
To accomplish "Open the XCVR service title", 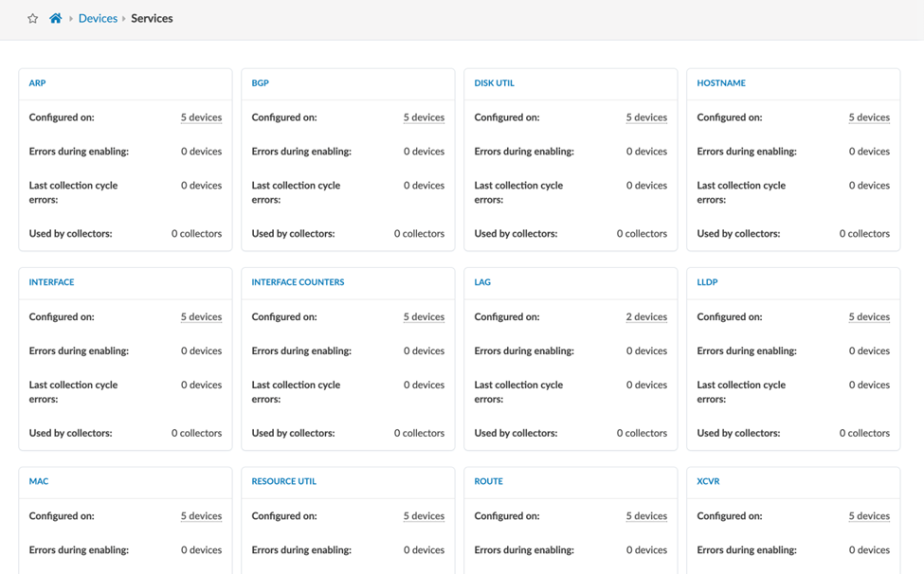I will pos(709,481).
